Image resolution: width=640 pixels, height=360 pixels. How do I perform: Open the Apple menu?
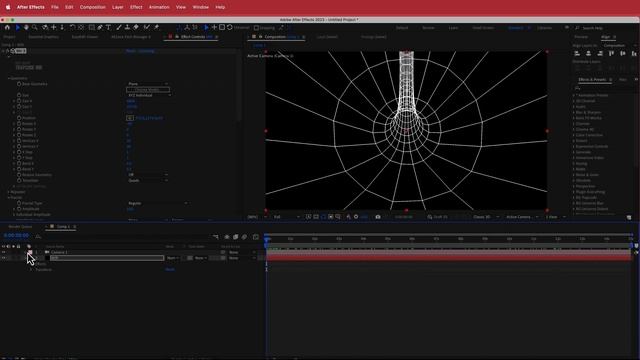(8, 7)
